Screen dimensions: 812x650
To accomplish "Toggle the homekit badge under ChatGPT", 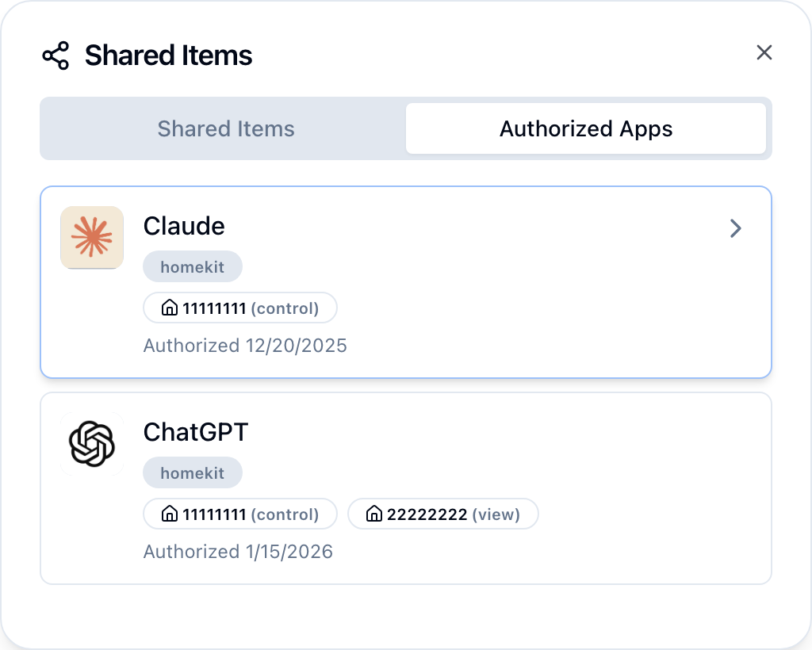I will [x=193, y=472].
